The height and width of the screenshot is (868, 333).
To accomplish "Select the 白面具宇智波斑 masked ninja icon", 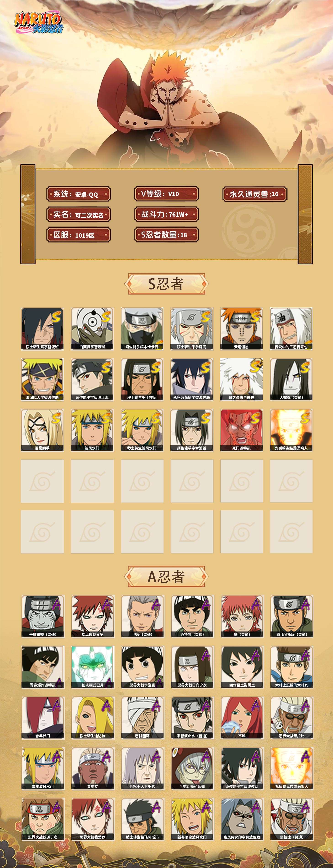I will [92, 329].
